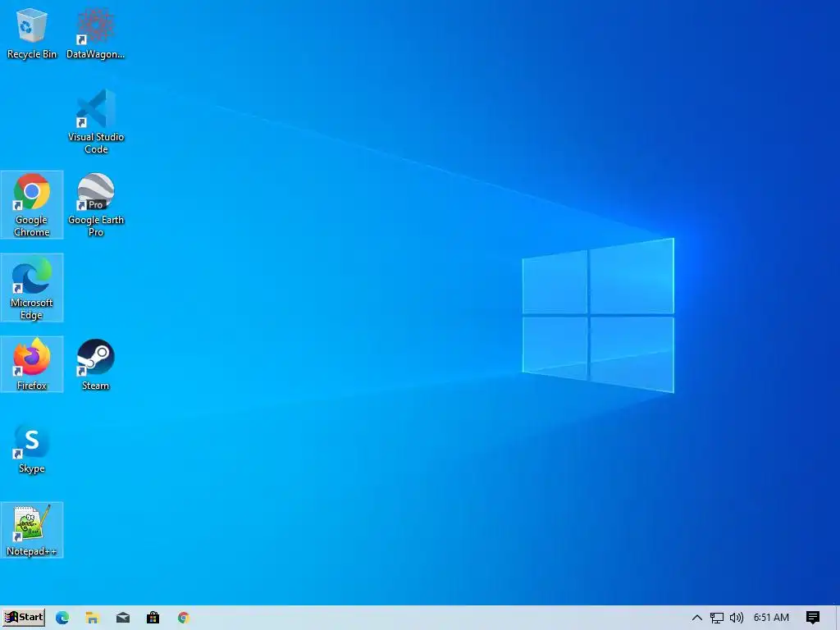The height and width of the screenshot is (630, 840).
Task: Show hidden system tray icons
Action: coord(697,618)
